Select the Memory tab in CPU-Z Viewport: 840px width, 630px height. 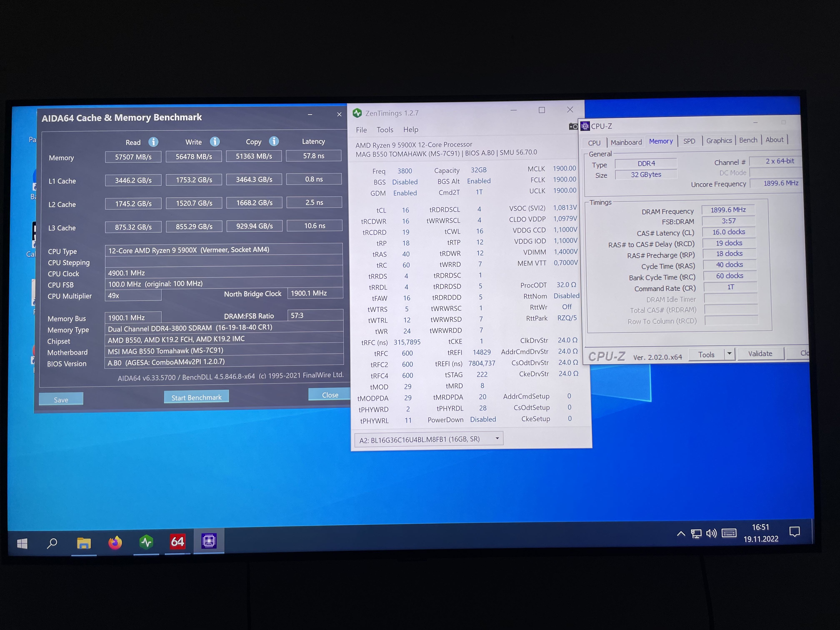(661, 141)
